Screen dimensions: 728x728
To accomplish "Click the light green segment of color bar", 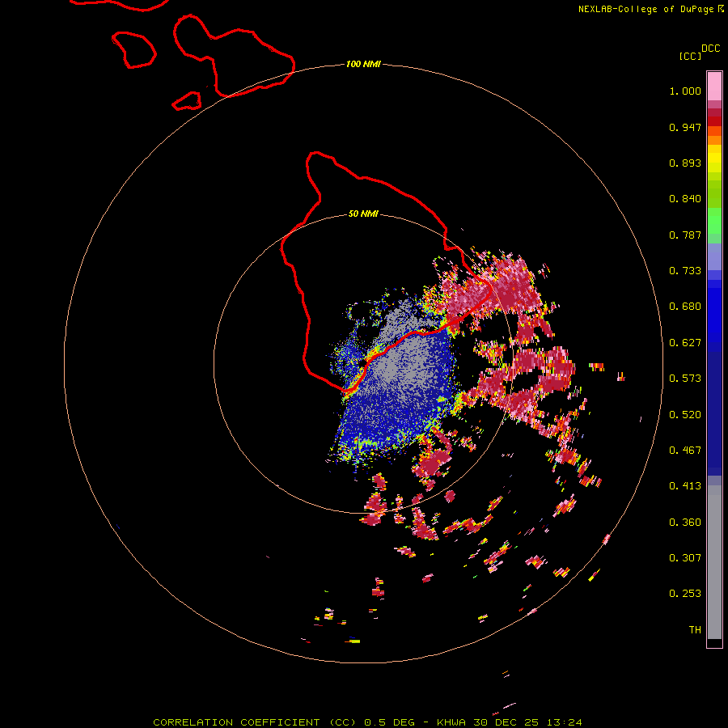I will 714,221.
